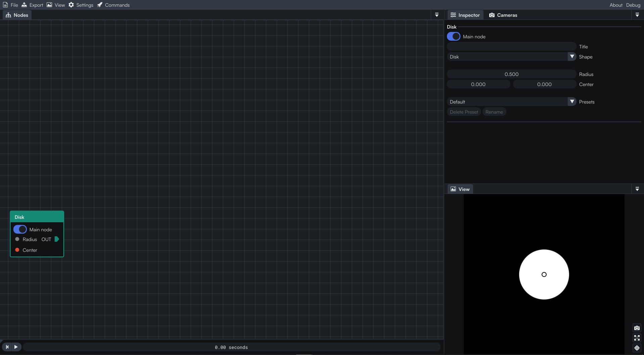
Task: Click the Radius input pin on Disk node
Action: 17,239
